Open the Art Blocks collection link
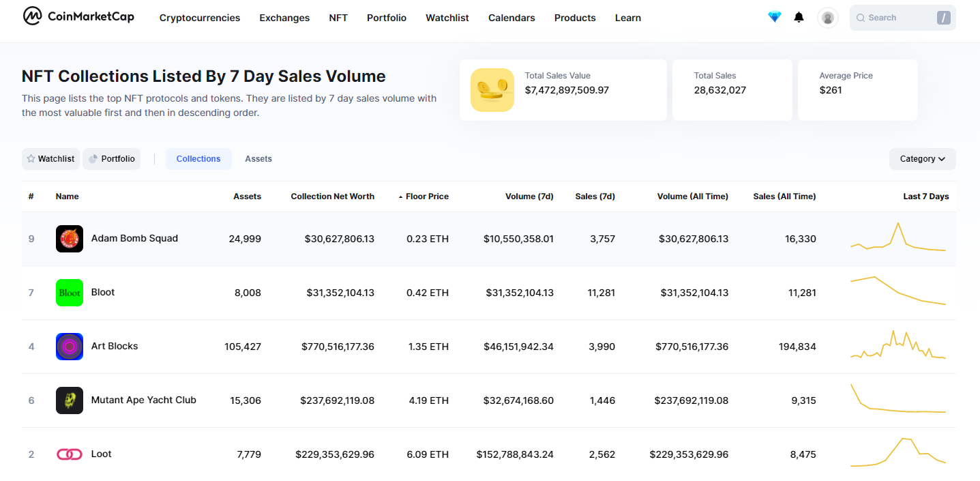Screen dimensions: 980x481 [115, 346]
